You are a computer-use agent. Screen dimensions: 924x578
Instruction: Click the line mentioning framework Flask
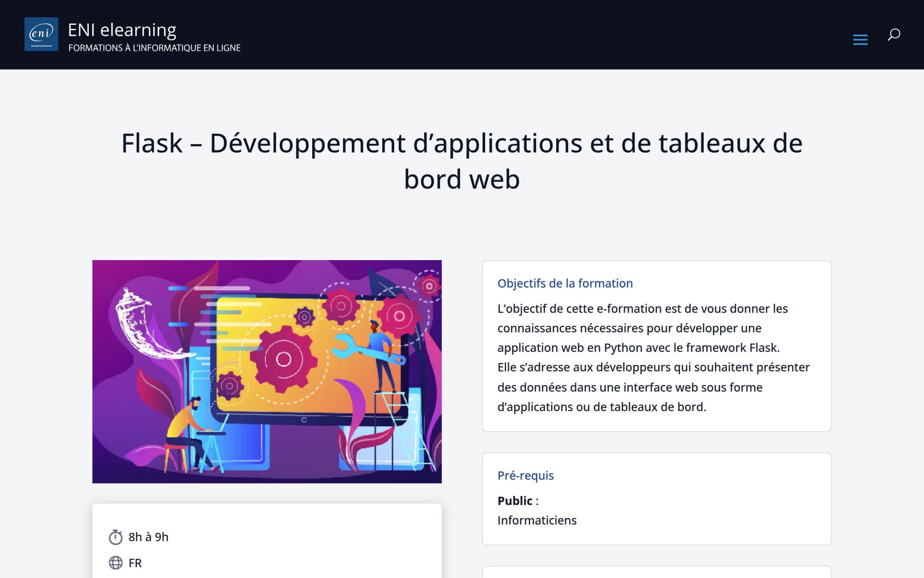point(638,348)
